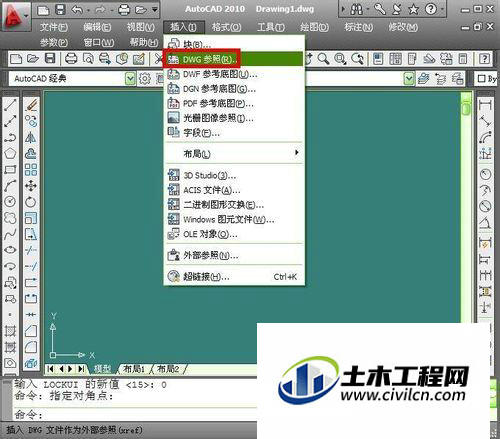Select the Polygon tool in draw toolbar
This screenshot has height=439, width=500.
10,153
